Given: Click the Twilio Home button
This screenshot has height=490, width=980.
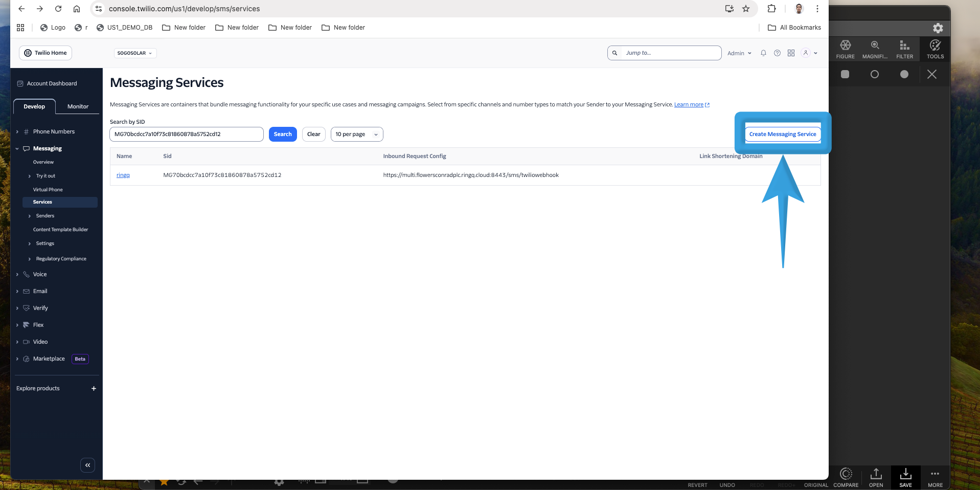Looking at the screenshot, I should 45,53.
